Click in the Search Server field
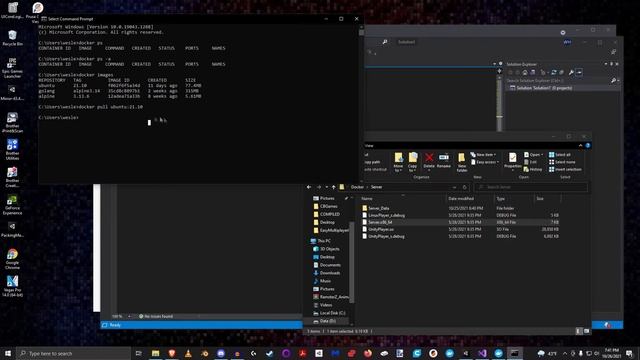Screen dimensions: 640x360 point(531,187)
